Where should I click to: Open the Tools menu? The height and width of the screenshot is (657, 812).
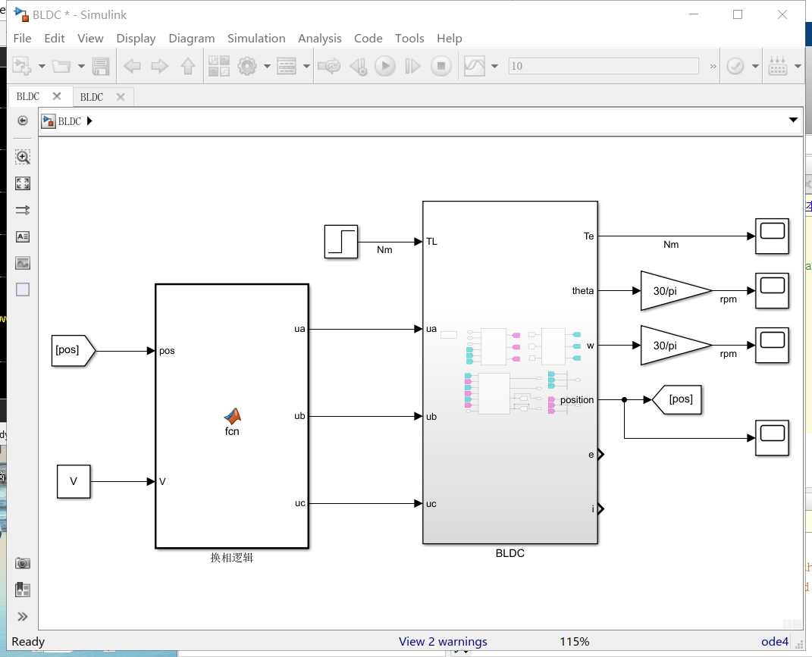[409, 39]
